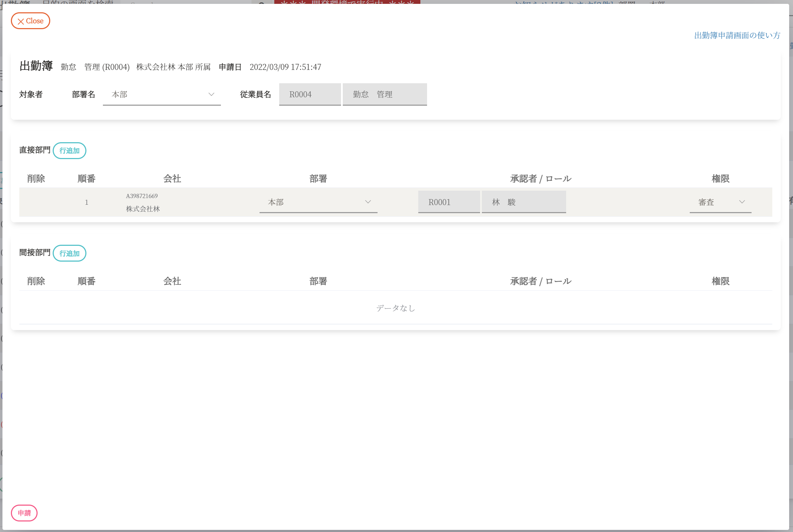This screenshot has width=793, height=532.
Task: Add a row to 直接部門 with 行追加
Action: [70, 151]
